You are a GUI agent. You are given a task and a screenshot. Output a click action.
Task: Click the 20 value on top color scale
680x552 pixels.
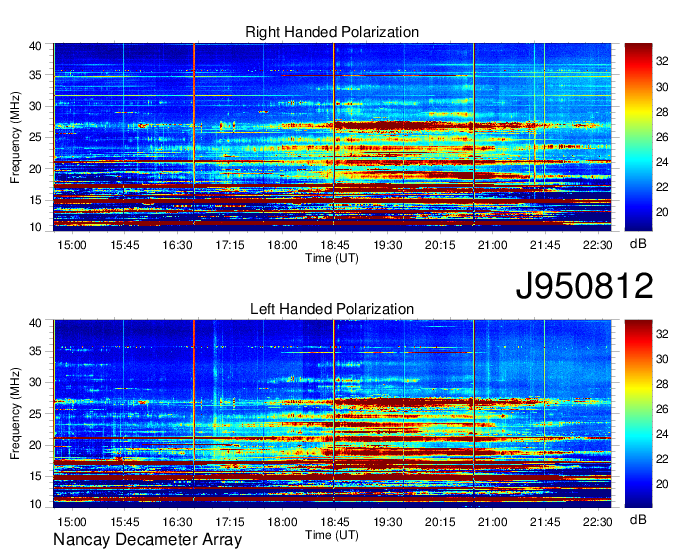[662, 212]
